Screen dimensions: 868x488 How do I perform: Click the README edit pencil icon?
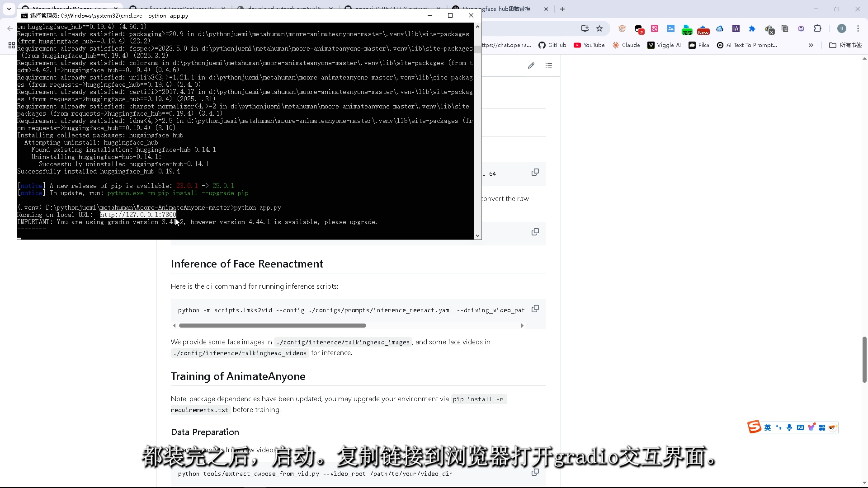(531, 66)
